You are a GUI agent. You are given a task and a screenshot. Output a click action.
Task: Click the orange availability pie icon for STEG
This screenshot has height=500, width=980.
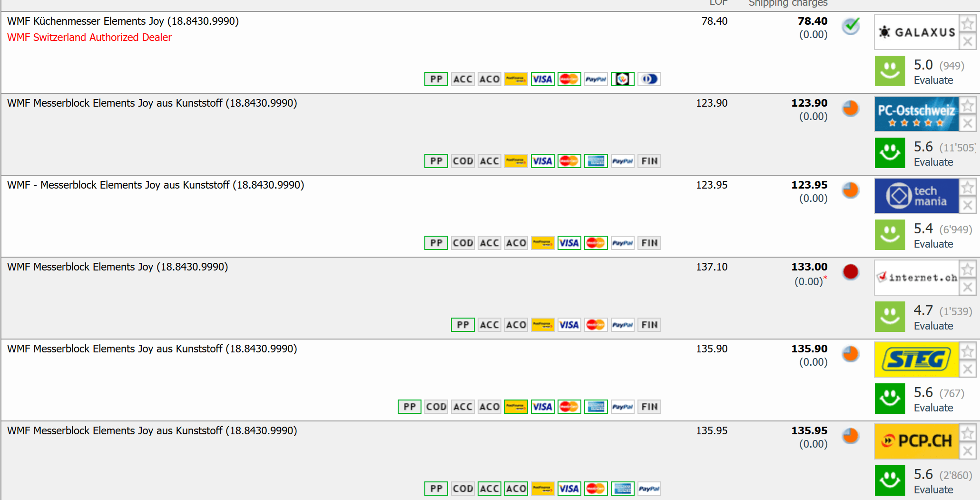point(851,354)
